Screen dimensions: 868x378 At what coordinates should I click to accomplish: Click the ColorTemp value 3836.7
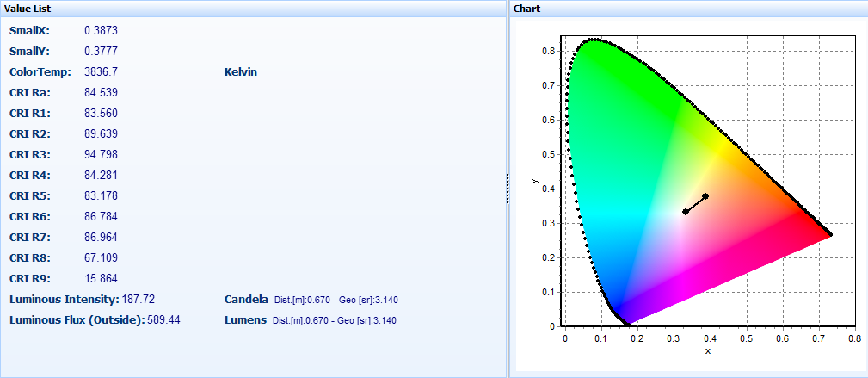click(x=102, y=71)
